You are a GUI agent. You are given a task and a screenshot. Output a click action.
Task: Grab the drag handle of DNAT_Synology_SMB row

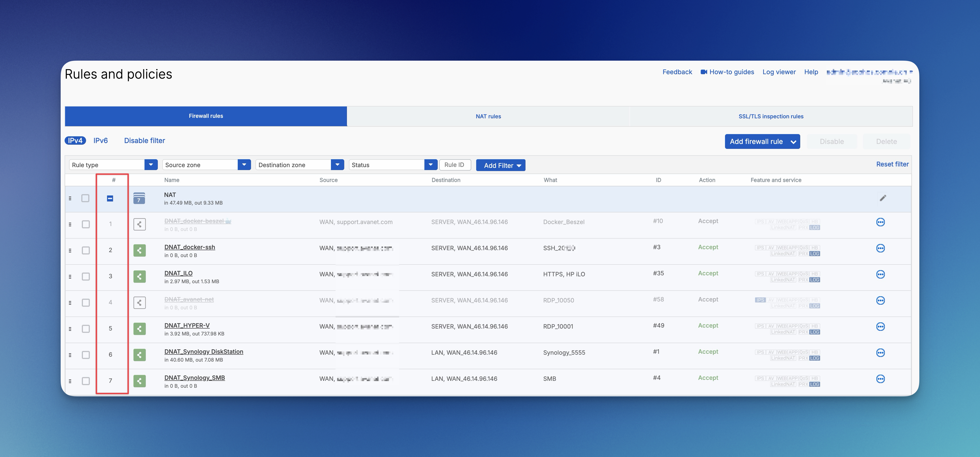click(x=70, y=381)
